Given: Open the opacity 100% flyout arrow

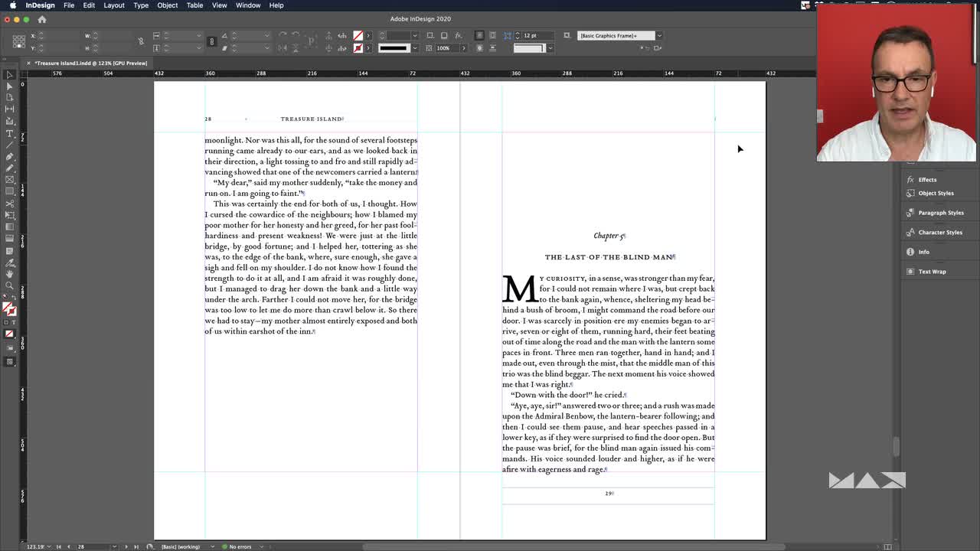Looking at the screenshot, I should tap(463, 48).
